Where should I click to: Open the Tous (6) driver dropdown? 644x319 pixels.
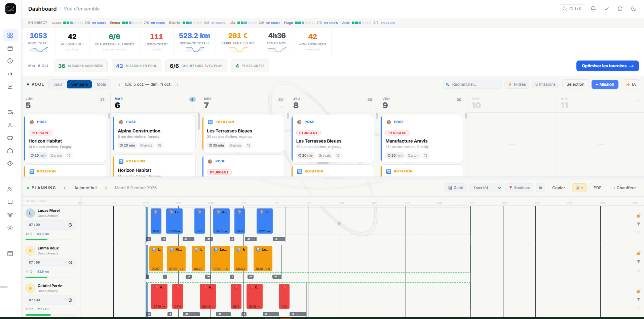coord(486,188)
